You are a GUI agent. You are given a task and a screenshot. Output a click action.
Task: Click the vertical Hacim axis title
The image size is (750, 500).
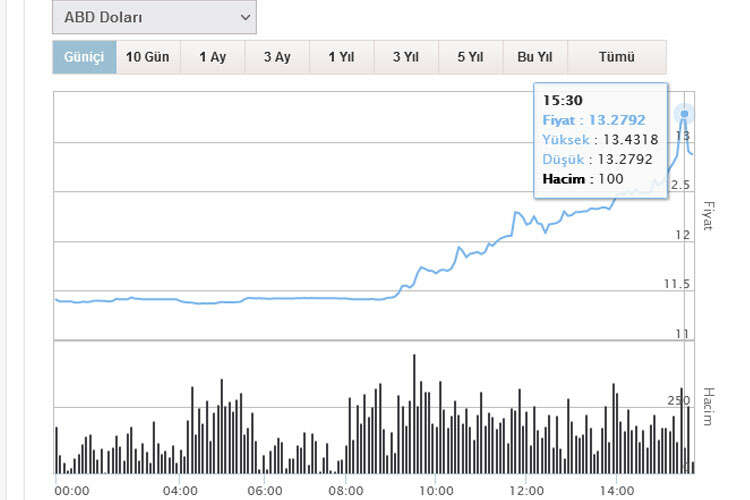click(x=709, y=406)
